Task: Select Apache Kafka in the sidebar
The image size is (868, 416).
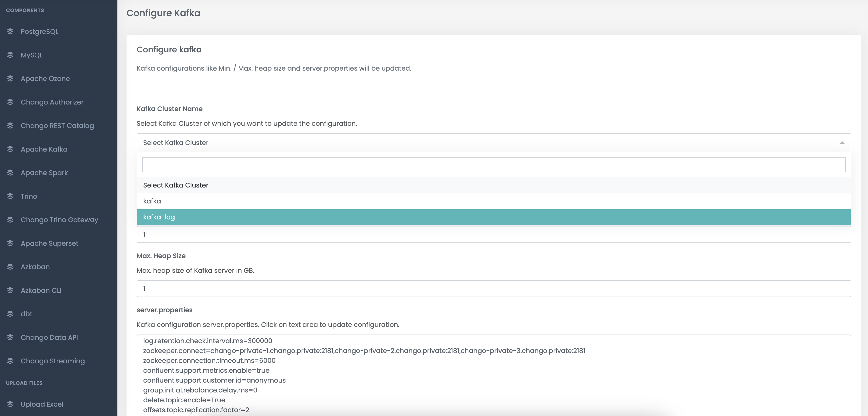Action: [44, 149]
